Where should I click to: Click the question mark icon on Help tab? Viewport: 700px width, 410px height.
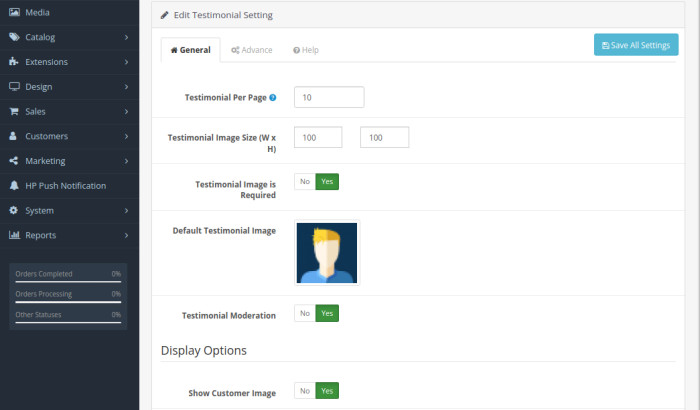pos(296,50)
